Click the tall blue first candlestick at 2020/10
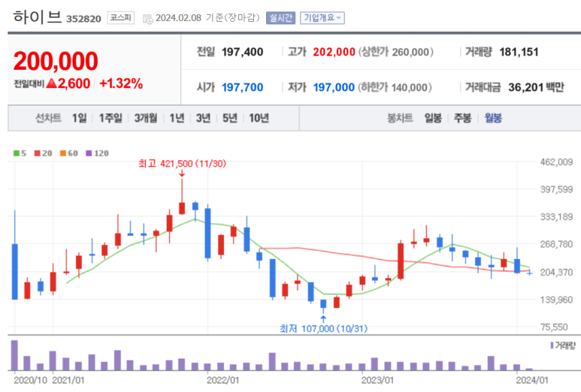The height and width of the screenshot is (392, 581). click(x=15, y=271)
